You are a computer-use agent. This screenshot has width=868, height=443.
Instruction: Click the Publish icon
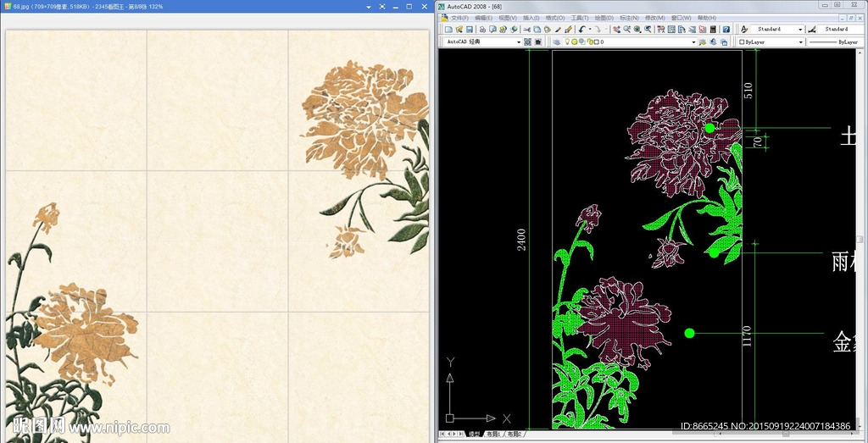(504, 30)
